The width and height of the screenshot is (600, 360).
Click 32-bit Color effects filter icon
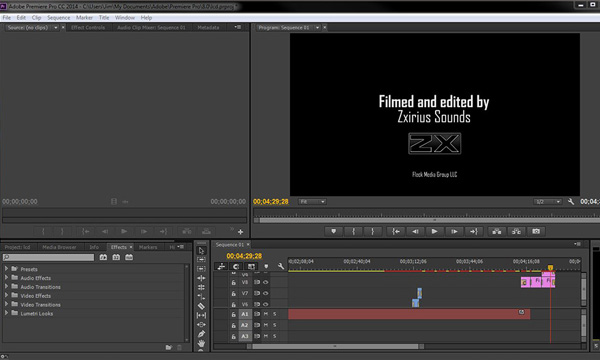116,257
